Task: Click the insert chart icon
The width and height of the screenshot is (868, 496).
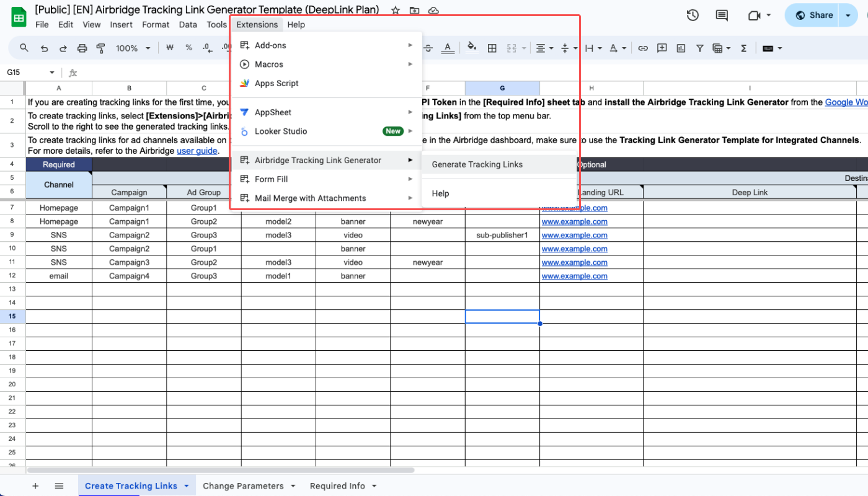Action: coord(681,48)
